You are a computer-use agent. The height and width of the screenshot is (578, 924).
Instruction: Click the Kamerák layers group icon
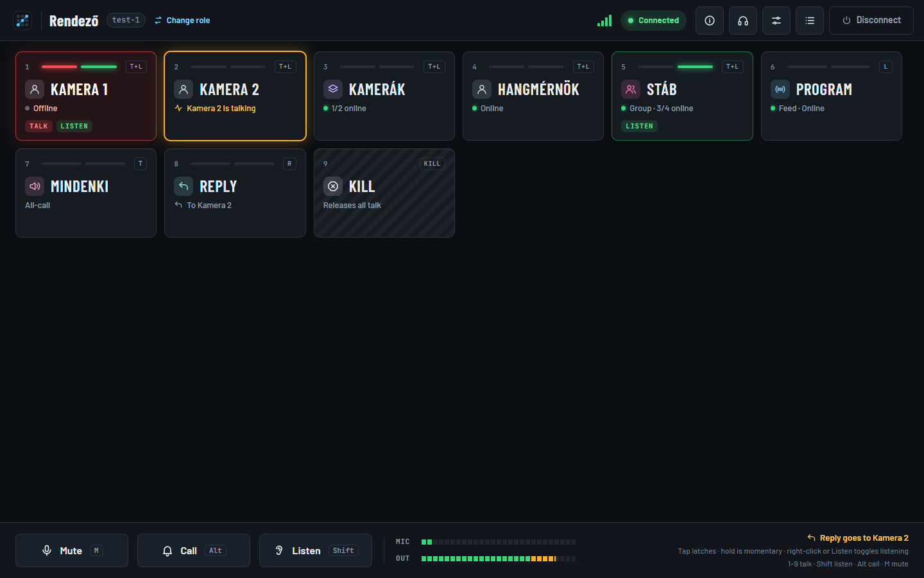pos(333,89)
